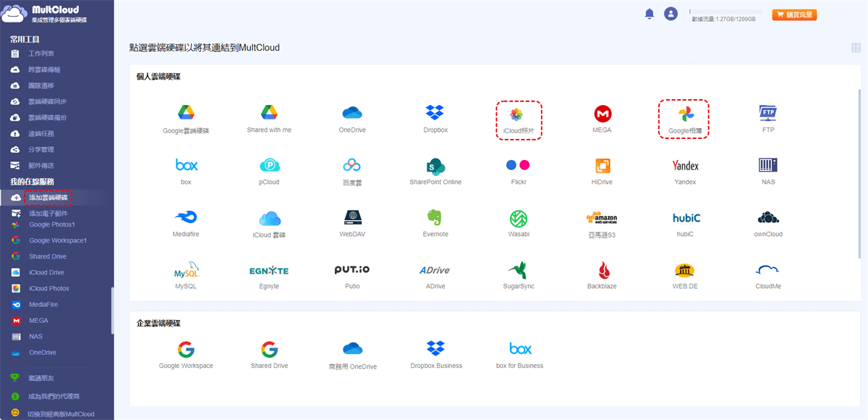Screen dimensions: 868x420
Task: Add a MySQL connection
Action: click(x=186, y=270)
